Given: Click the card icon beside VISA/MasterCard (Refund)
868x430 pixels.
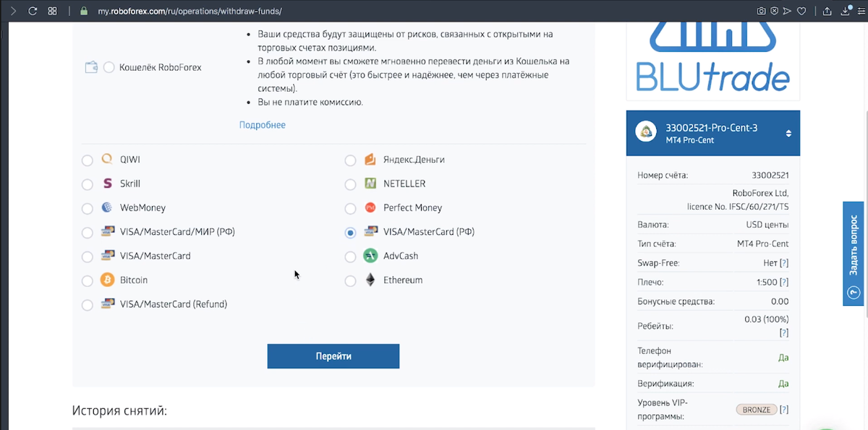Looking at the screenshot, I should [x=108, y=304].
